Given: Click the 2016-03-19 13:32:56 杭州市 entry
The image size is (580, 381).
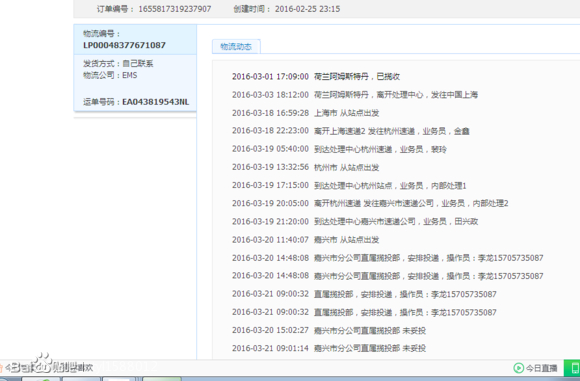Looking at the screenshot, I should pos(306,167).
